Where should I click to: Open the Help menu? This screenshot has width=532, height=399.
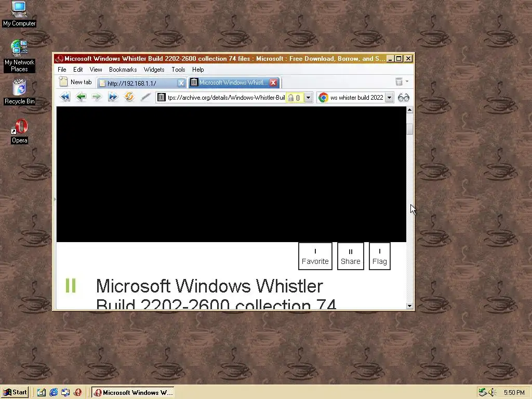[198, 70]
